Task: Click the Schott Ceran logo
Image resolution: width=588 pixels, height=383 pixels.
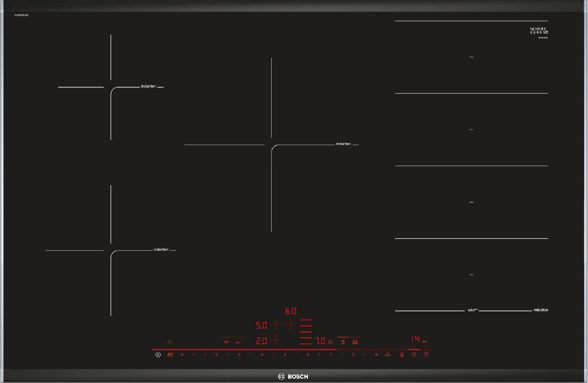Action: coord(539,31)
